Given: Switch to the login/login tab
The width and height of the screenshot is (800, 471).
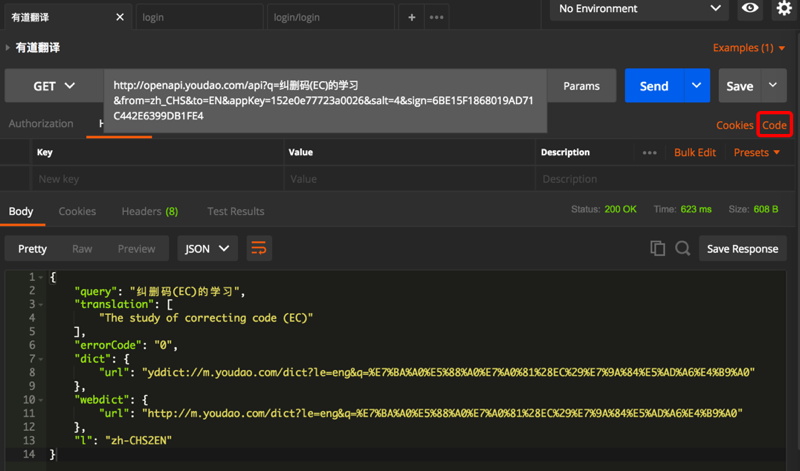Looking at the screenshot, I should [x=331, y=17].
